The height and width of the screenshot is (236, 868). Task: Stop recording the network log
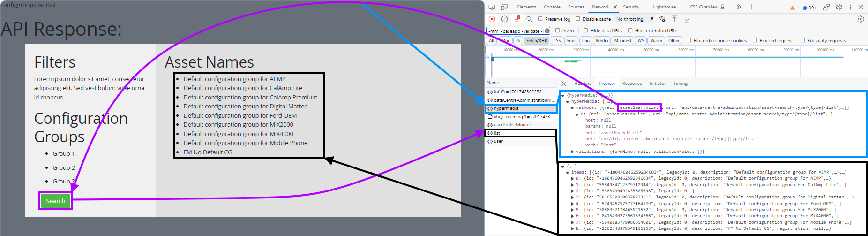click(492, 19)
